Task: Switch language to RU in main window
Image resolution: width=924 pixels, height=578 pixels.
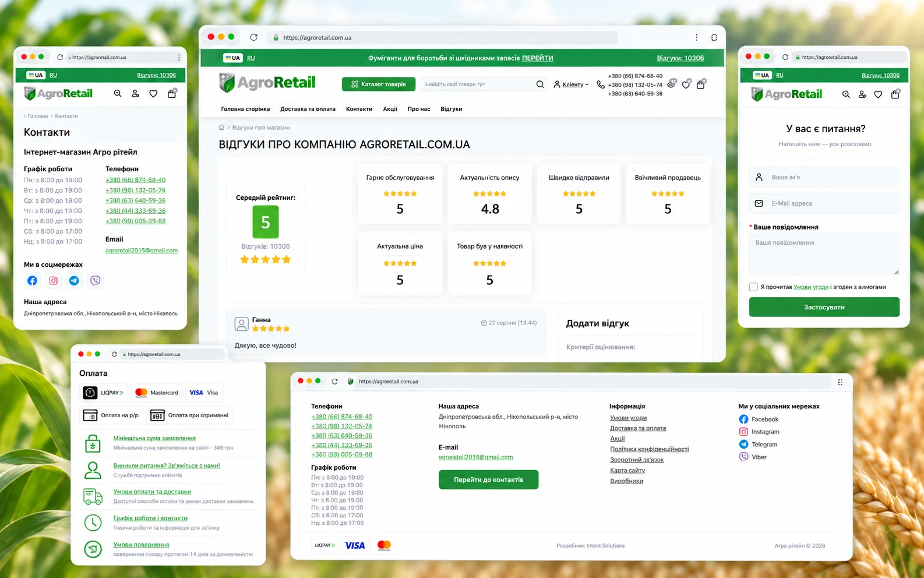Action: pos(251,58)
